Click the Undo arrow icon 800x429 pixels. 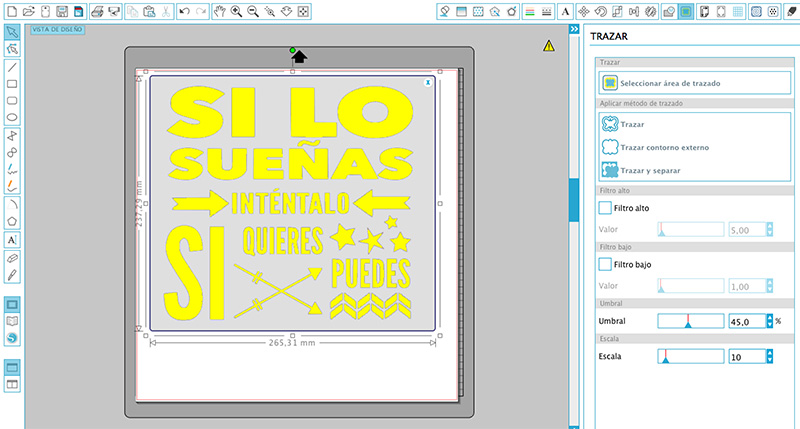pyautogui.click(x=184, y=11)
